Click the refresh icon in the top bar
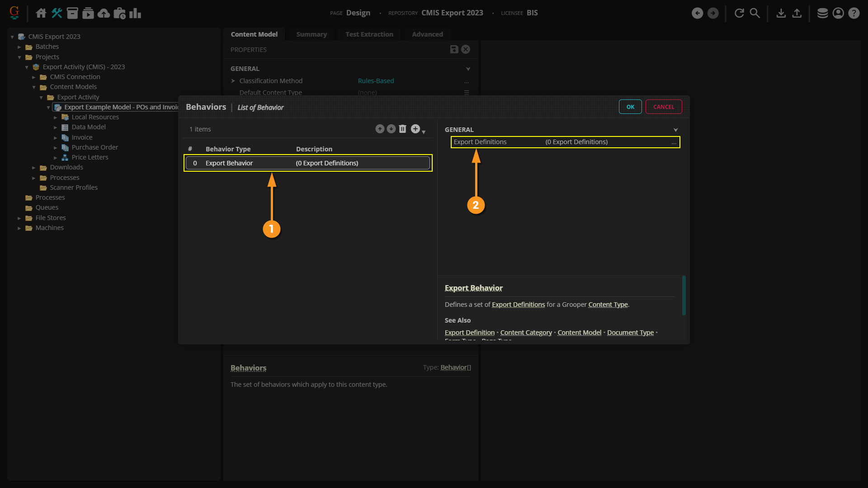The height and width of the screenshot is (488, 868). pyautogui.click(x=739, y=13)
